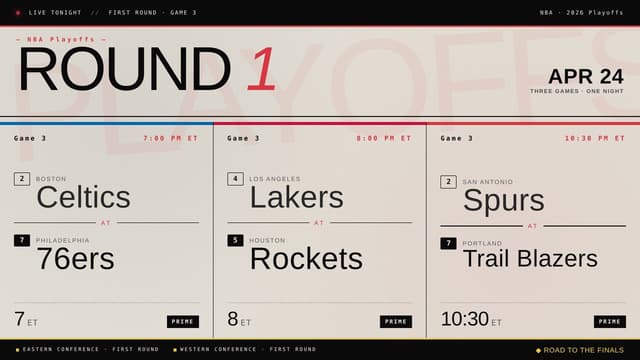Select the Lakers team name
This screenshot has width=640, height=360.
tap(297, 198)
